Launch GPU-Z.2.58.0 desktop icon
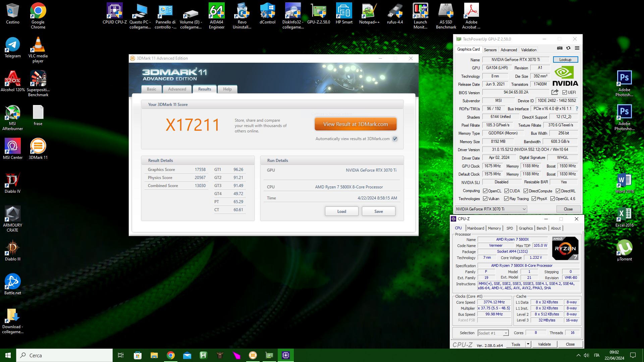 [x=319, y=14]
